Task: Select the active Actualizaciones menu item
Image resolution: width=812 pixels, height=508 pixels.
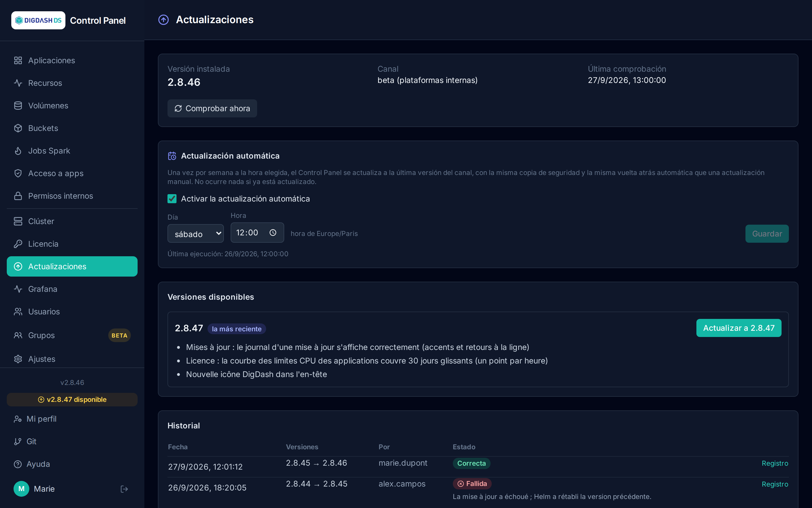Action: tap(72, 266)
